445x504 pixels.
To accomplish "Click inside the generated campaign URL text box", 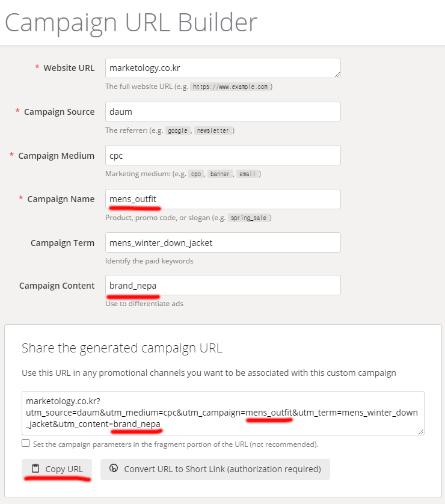I will click(222, 413).
